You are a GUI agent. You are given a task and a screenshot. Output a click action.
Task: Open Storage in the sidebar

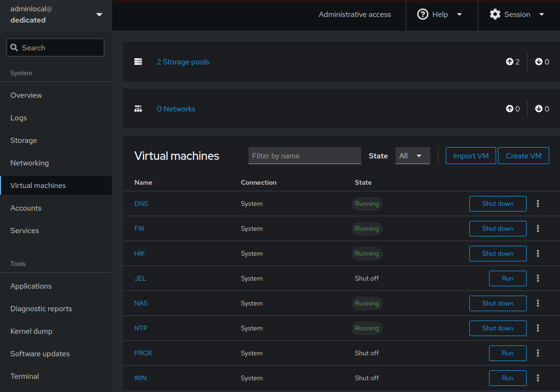23,140
